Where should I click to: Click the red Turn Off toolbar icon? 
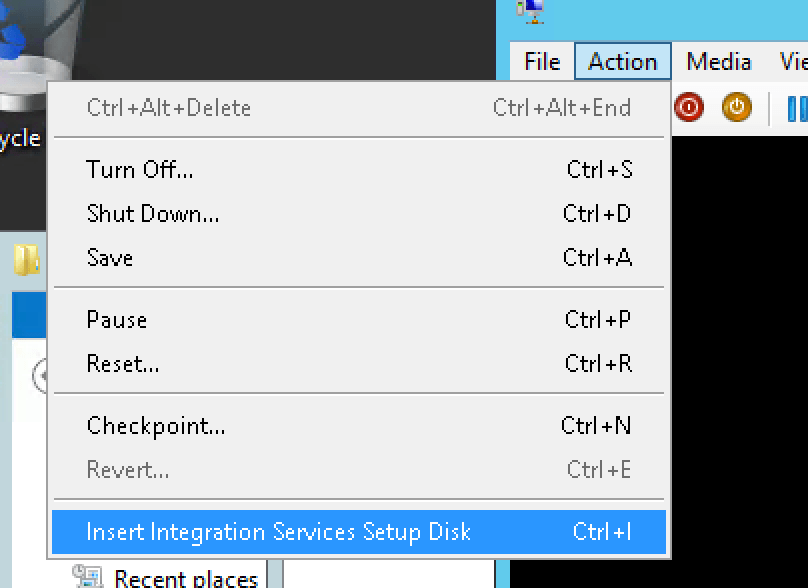pos(688,107)
